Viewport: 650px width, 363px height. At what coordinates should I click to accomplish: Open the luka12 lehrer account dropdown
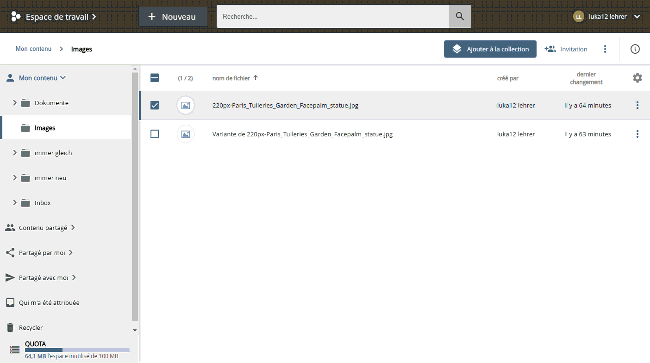(x=637, y=17)
